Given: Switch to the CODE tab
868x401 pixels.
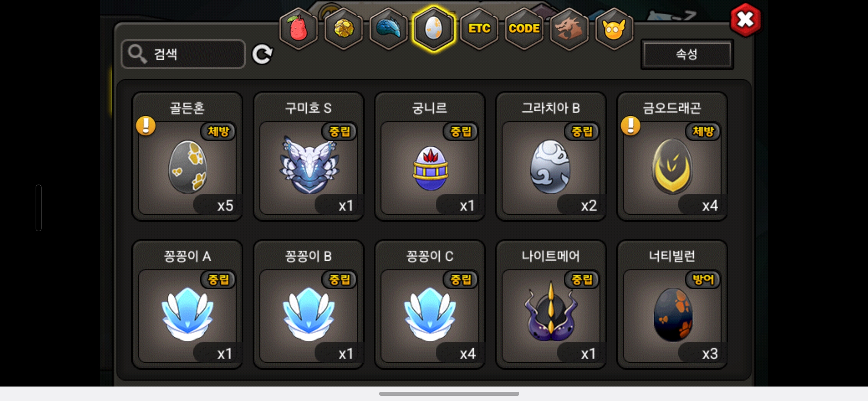Looking at the screenshot, I should point(524,29).
